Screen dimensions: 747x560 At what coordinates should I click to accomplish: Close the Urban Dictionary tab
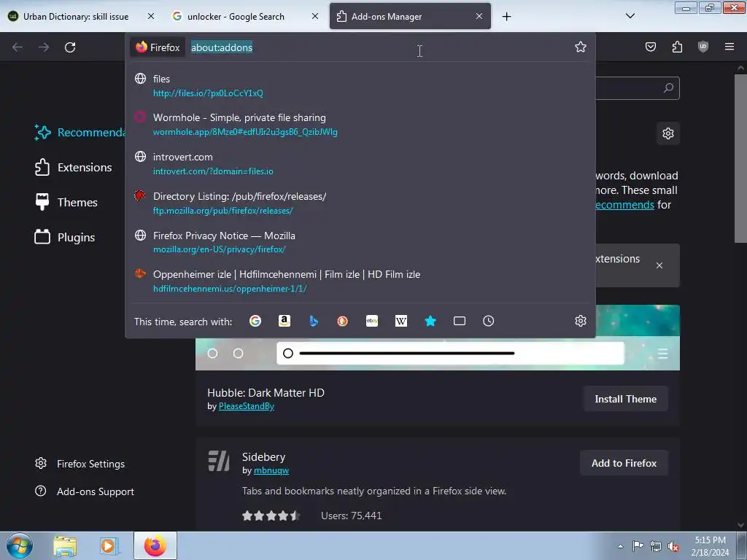point(150,16)
